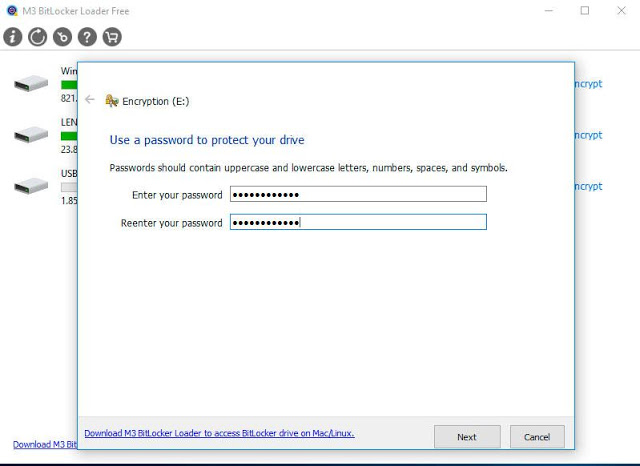Select the USB drive icon
Image resolution: width=640 pixels, height=466 pixels.
(31, 186)
